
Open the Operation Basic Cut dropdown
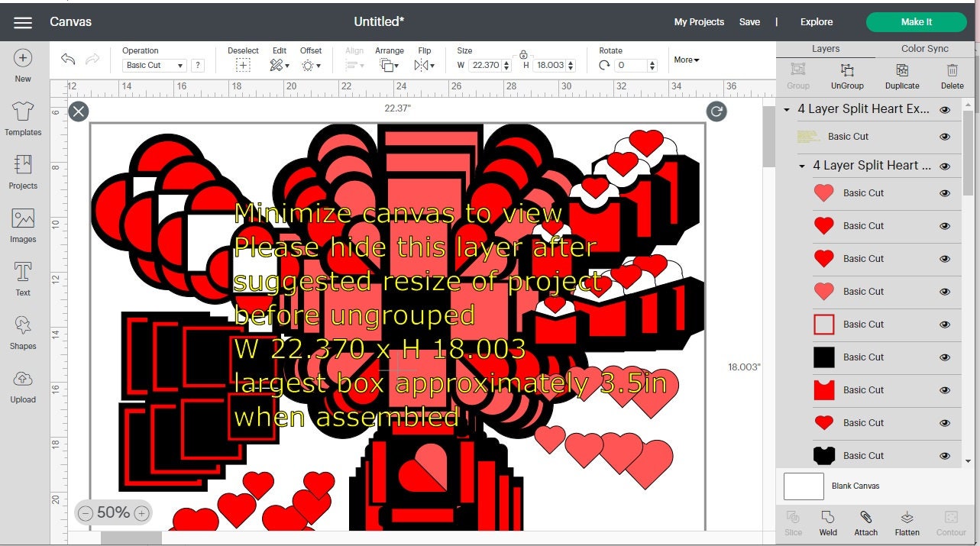(x=155, y=66)
